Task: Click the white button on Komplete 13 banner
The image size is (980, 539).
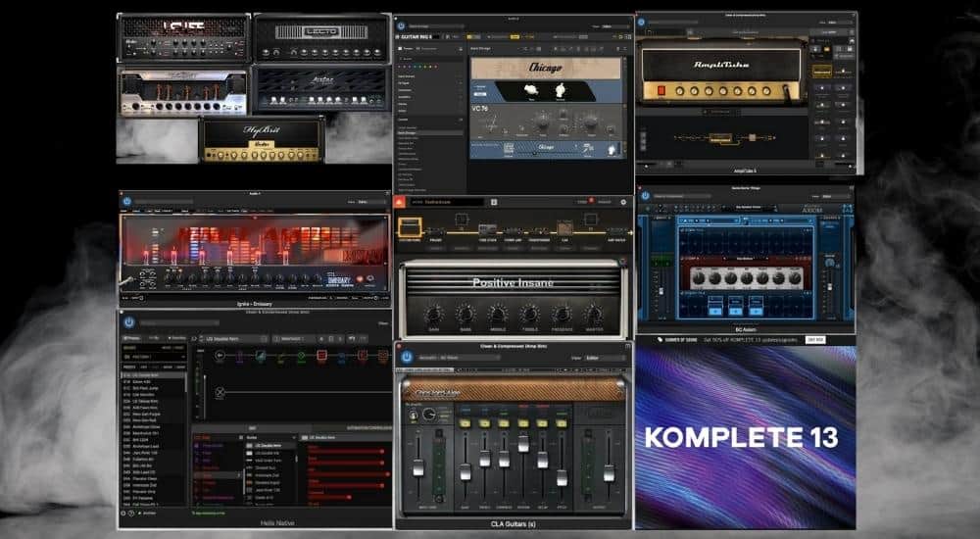Action: pos(815,339)
